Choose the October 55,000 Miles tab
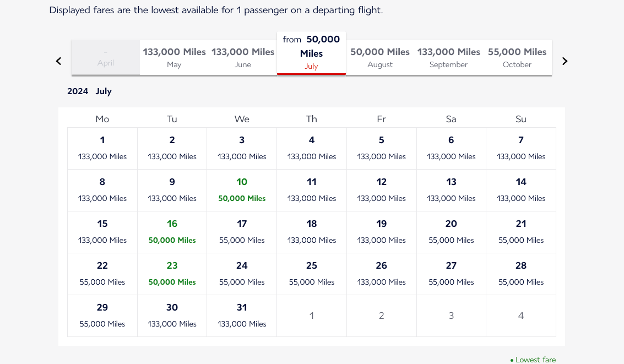 coord(517,58)
